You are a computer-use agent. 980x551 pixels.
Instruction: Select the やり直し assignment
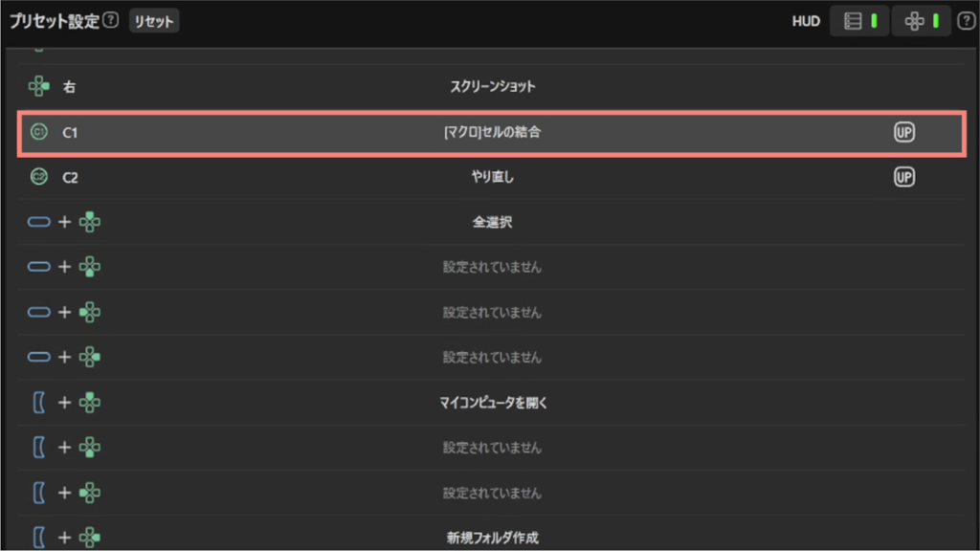coord(492,177)
